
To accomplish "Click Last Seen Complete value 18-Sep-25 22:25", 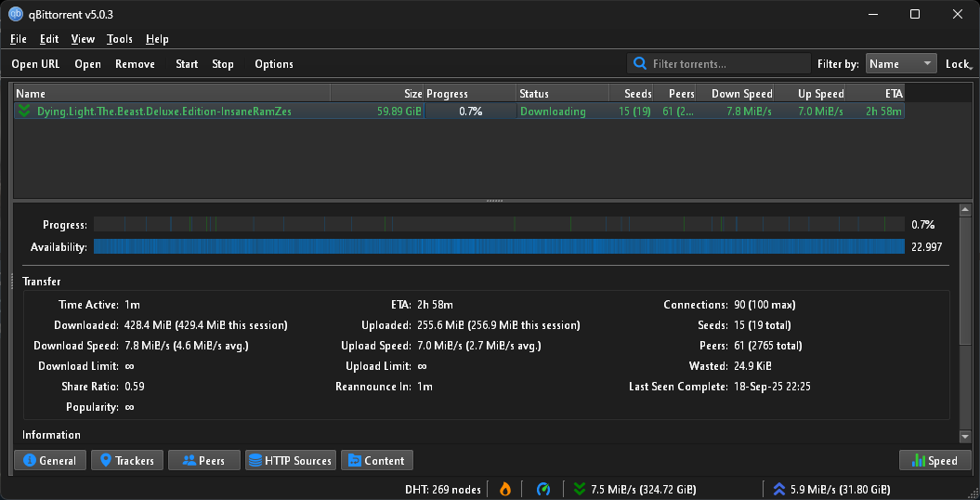I will [772, 387].
